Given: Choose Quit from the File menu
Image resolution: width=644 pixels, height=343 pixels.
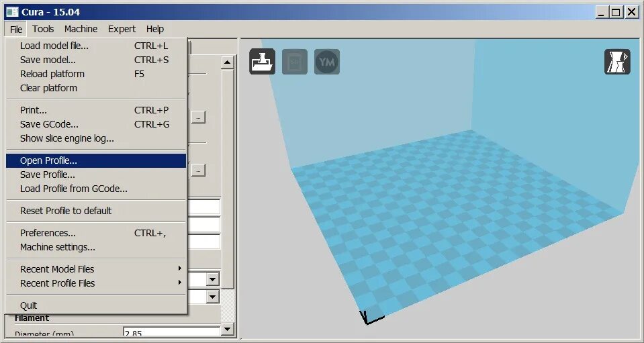Looking at the screenshot, I should pyautogui.click(x=96, y=305).
